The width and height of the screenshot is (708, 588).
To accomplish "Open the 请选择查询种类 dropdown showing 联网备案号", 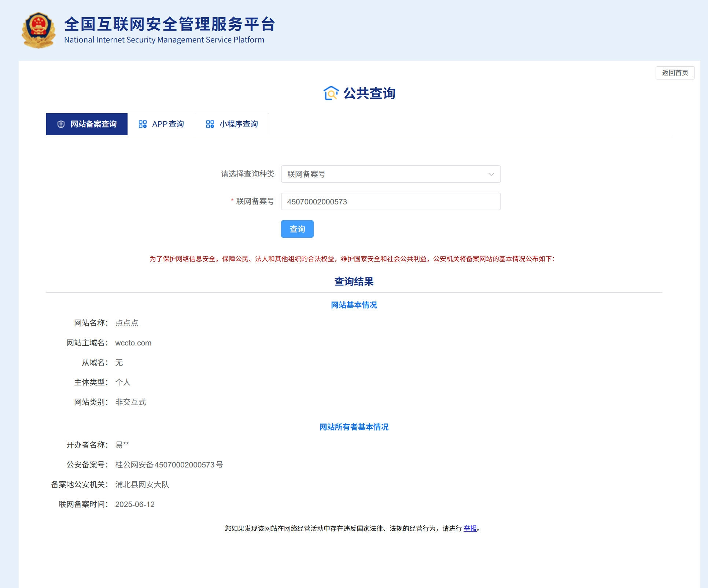I will [x=391, y=174].
